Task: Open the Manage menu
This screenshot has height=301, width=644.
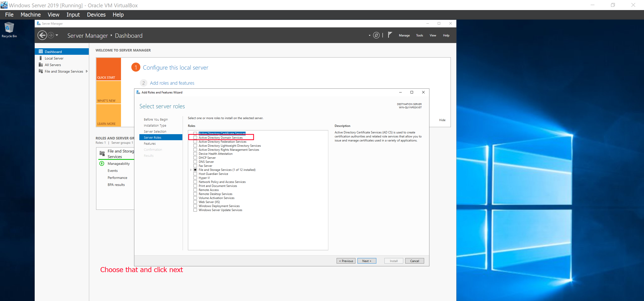Action: pos(404,35)
